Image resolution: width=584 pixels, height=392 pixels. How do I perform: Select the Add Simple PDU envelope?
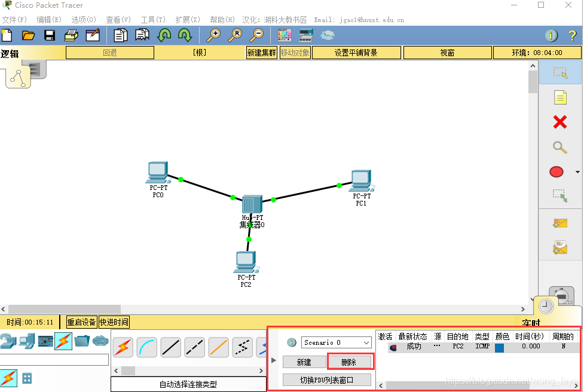click(x=559, y=223)
